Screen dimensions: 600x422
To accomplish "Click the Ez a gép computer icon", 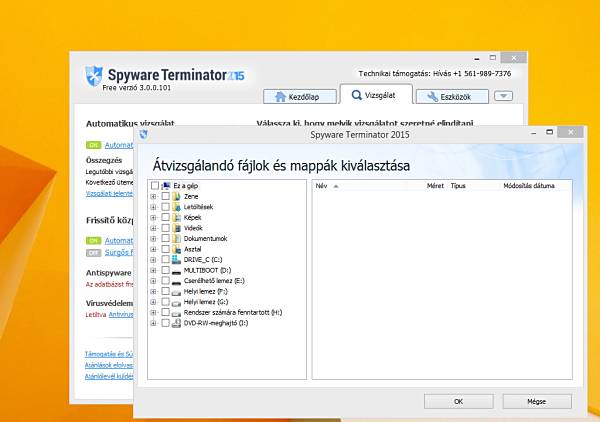I will coord(166,186).
